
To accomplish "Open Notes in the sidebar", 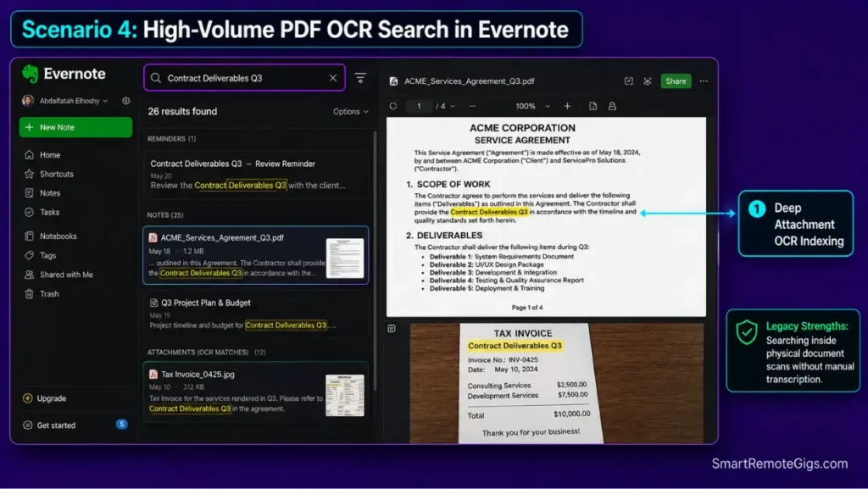I will click(x=50, y=193).
